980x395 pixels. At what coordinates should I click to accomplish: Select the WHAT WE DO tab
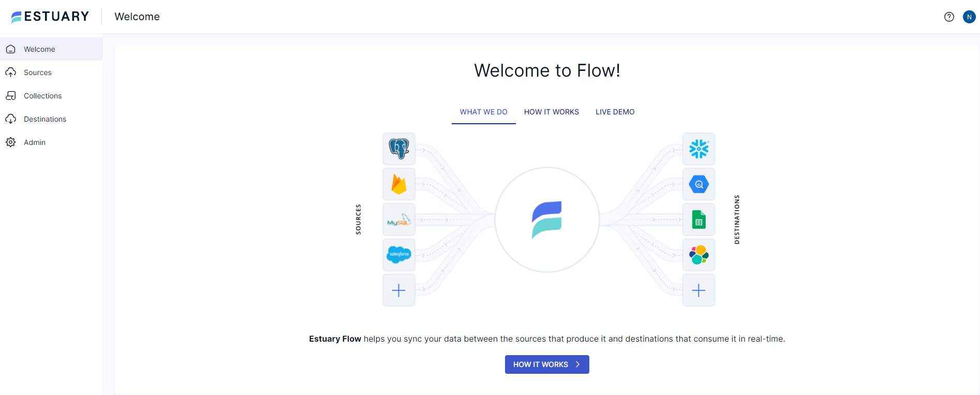pos(484,112)
